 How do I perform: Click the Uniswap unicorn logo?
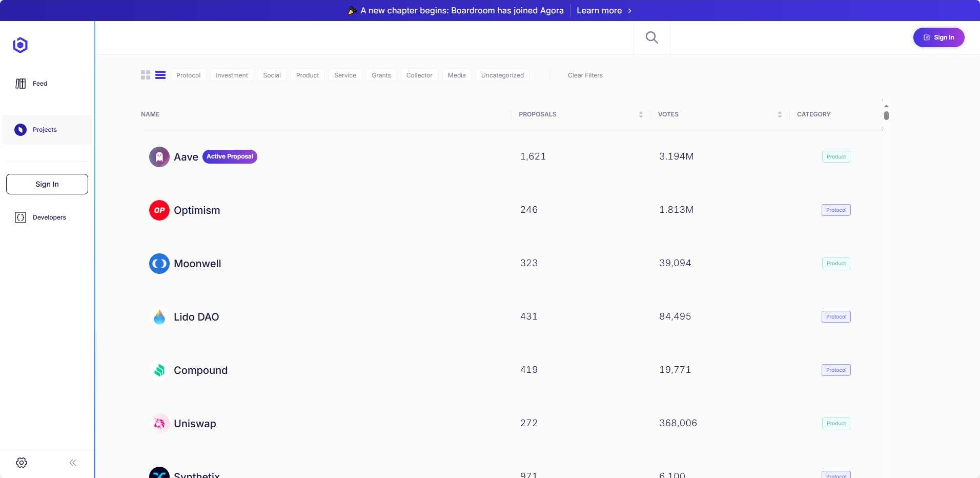pos(159,424)
